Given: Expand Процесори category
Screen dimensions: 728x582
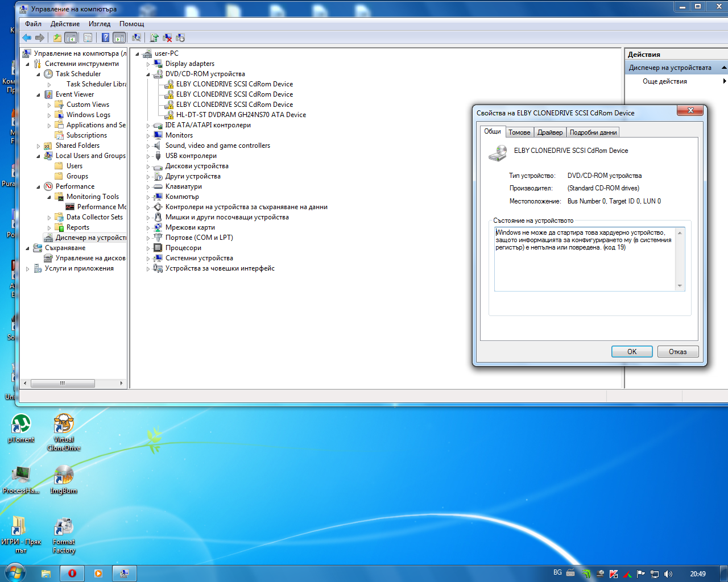Looking at the screenshot, I should coord(148,248).
